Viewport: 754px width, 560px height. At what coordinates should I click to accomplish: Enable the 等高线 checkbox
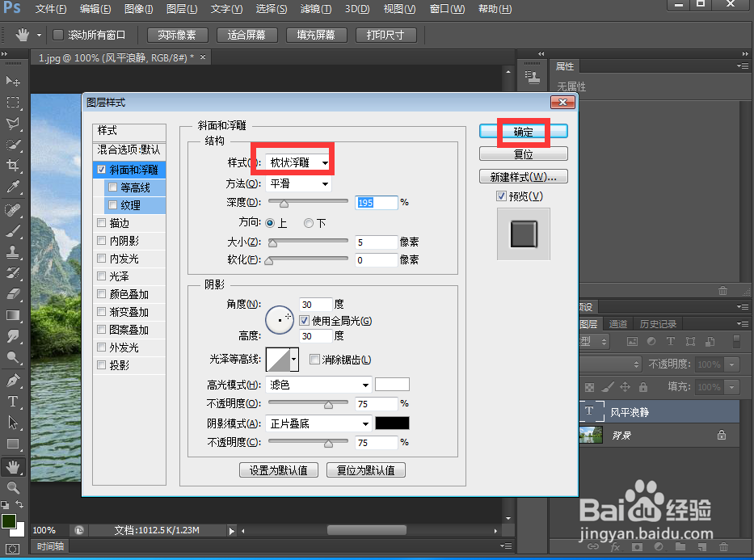112,187
